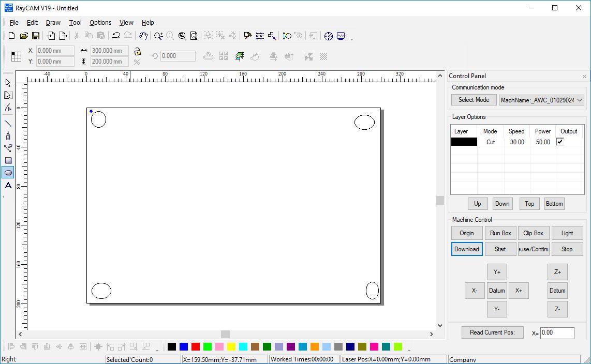
Task: Open the Options menu
Action: (100, 23)
